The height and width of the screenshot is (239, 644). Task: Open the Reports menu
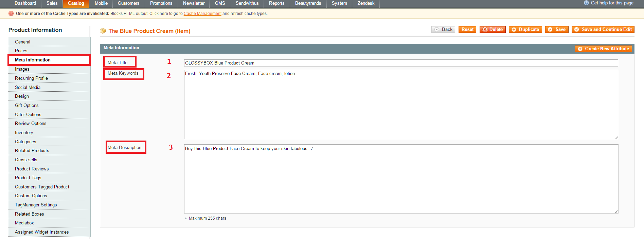[x=277, y=3]
